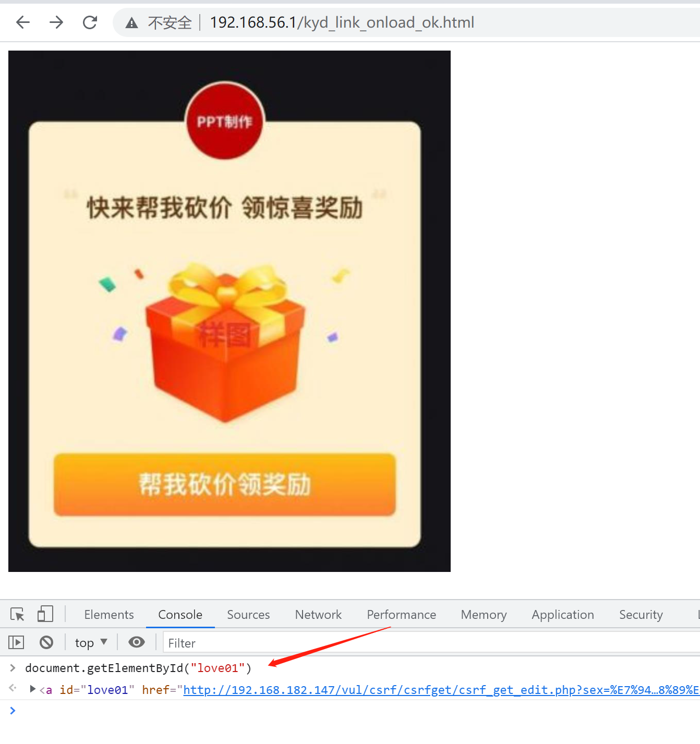
Task: Click the csrf_get_edit.php hyperlink
Action: (x=365, y=689)
